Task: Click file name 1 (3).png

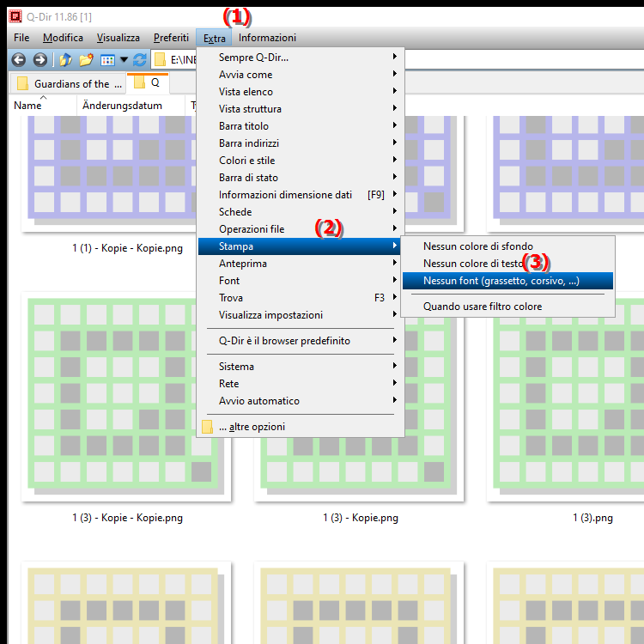Action: [592, 518]
